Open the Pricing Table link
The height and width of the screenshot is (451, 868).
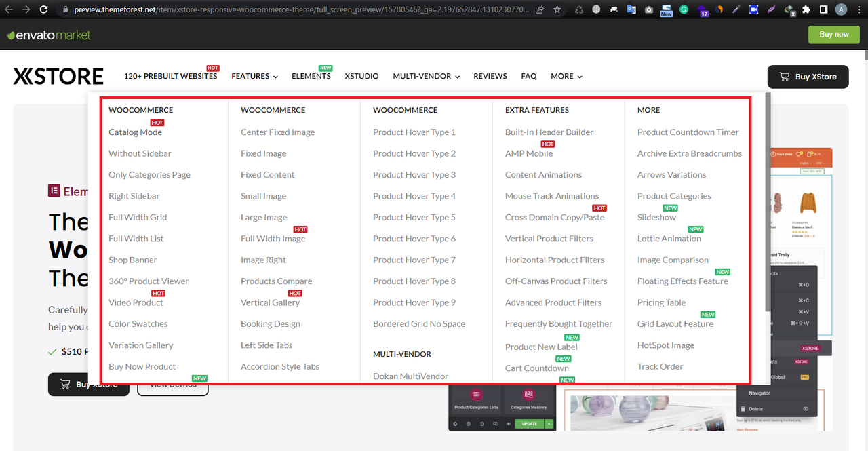(661, 302)
